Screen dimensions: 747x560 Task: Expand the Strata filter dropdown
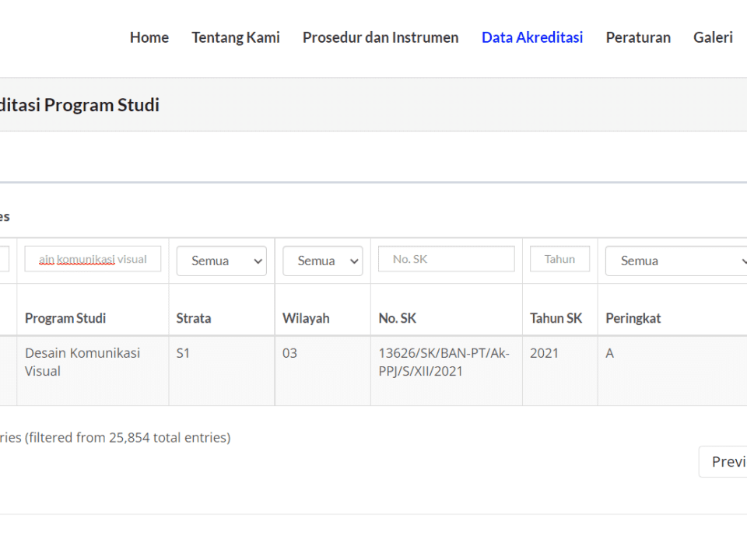(221, 261)
